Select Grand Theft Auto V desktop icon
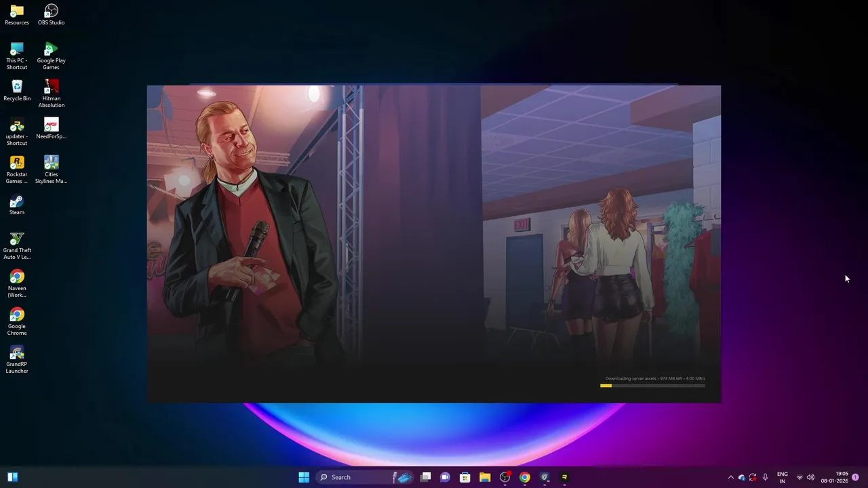 point(17,246)
